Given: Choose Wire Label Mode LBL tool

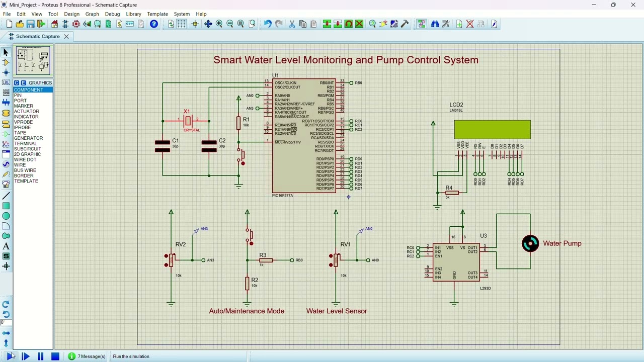Looking at the screenshot, I should 6,83.
